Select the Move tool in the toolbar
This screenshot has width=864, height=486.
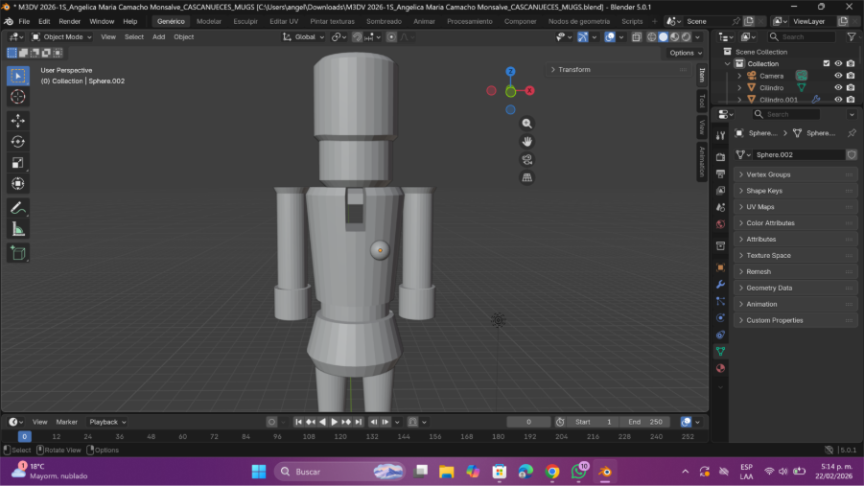click(18, 120)
